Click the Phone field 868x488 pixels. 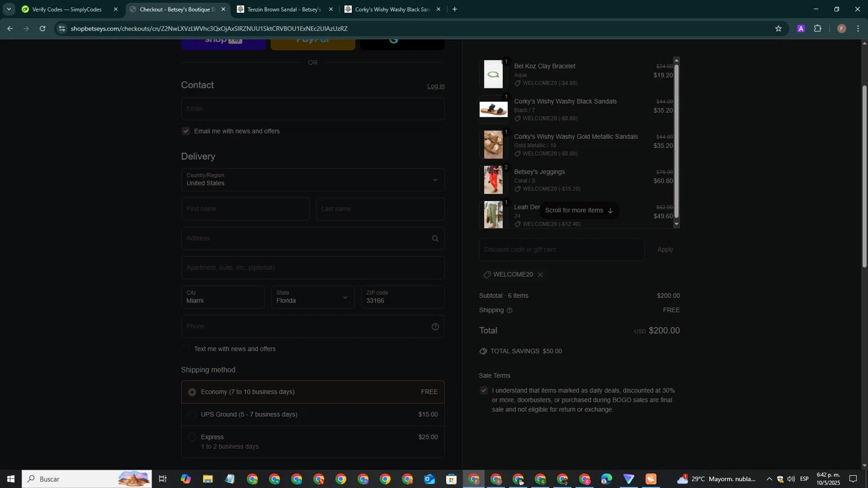tap(313, 327)
